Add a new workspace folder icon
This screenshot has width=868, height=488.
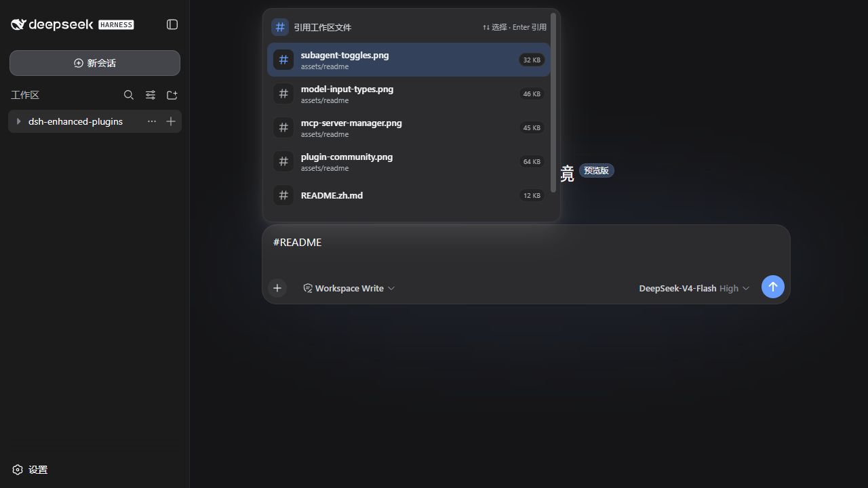click(x=172, y=95)
